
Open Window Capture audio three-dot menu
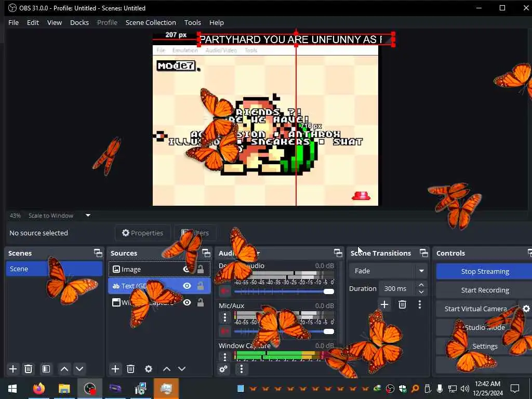pyautogui.click(x=224, y=357)
